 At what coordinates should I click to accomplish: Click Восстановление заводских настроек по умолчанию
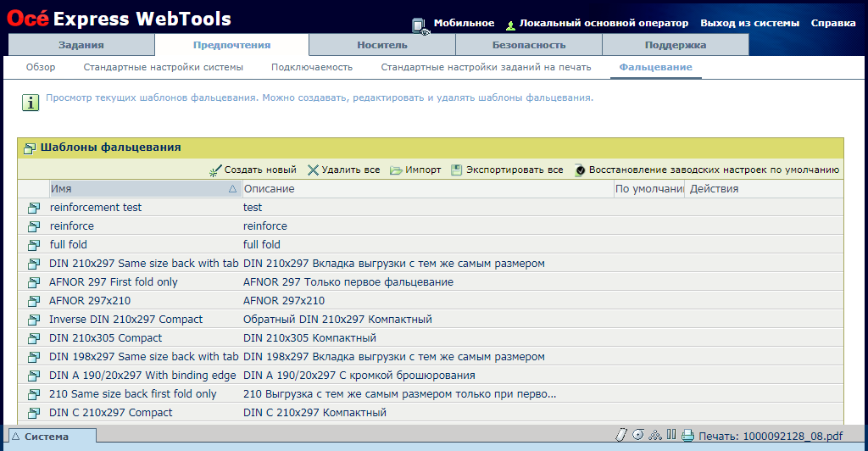coord(707,170)
